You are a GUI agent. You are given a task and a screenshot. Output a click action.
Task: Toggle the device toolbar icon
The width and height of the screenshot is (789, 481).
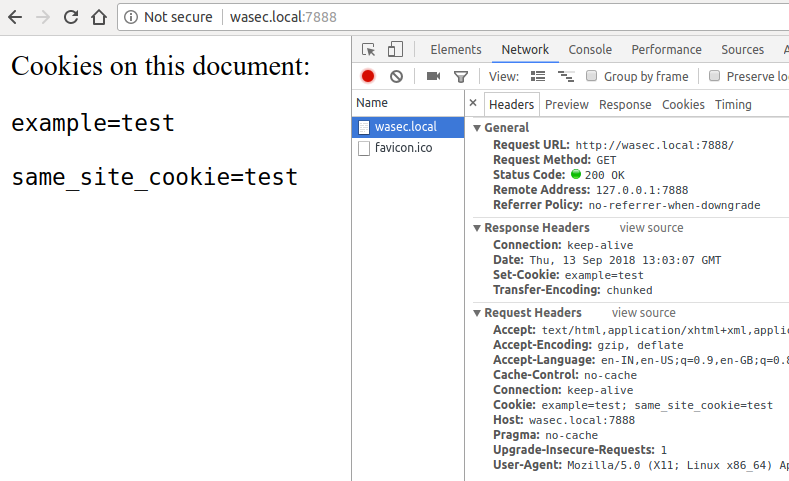pos(395,50)
